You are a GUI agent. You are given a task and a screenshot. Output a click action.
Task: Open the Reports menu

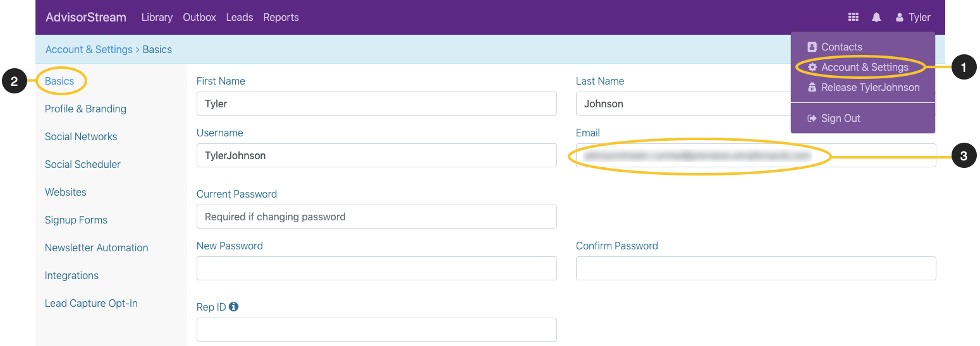[281, 17]
